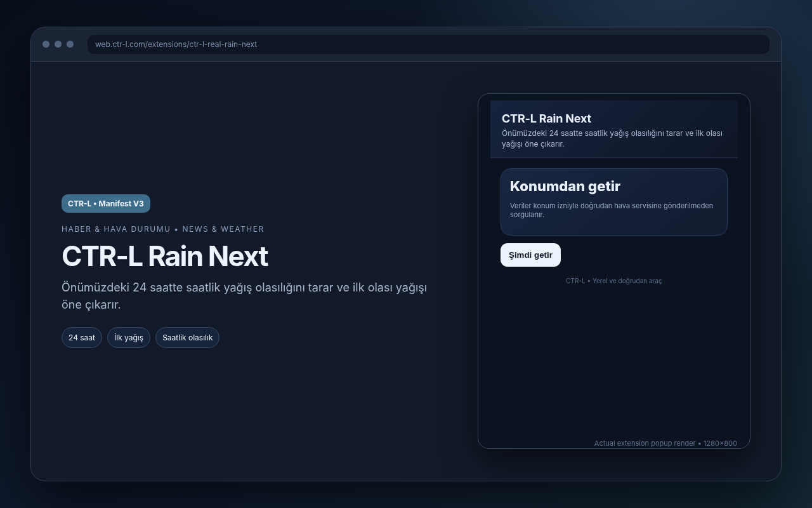Click the Konumdan getir card heading

tap(565, 186)
